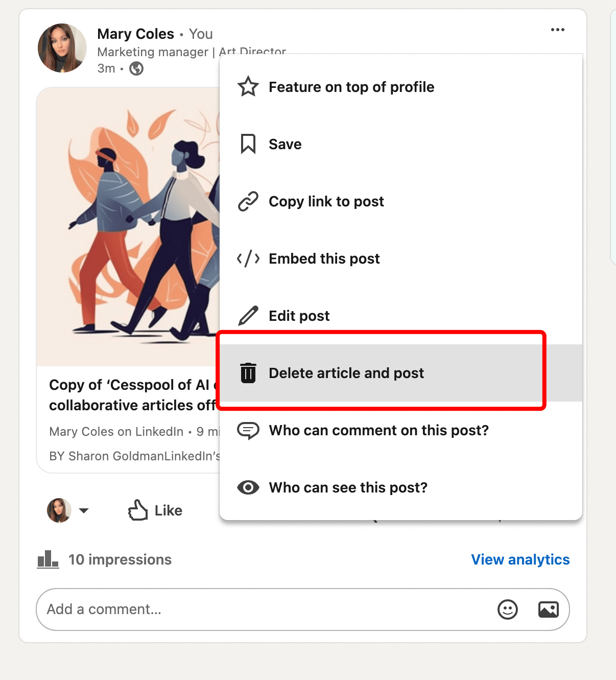Click Who can see this post?

point(348,487)
